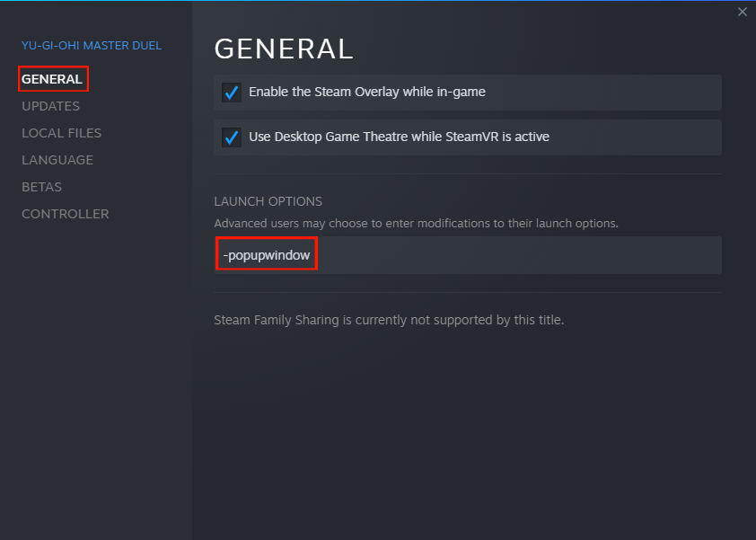This screenshot has width=756, height=540.
Task: Click the LAUNCH OPTIONS section label
Action: [268, 201]
